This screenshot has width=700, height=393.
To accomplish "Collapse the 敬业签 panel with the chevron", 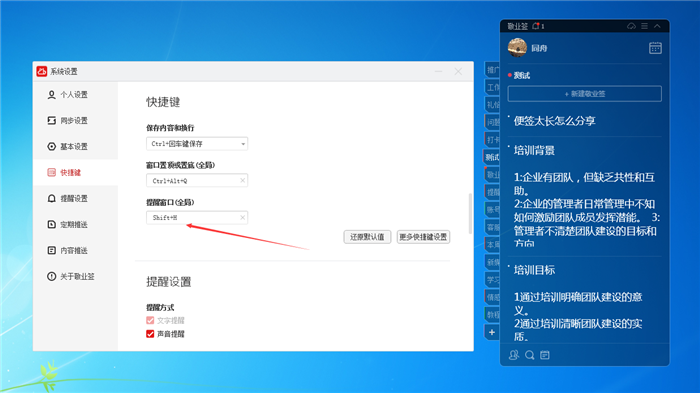I will (x=657, y=26).
